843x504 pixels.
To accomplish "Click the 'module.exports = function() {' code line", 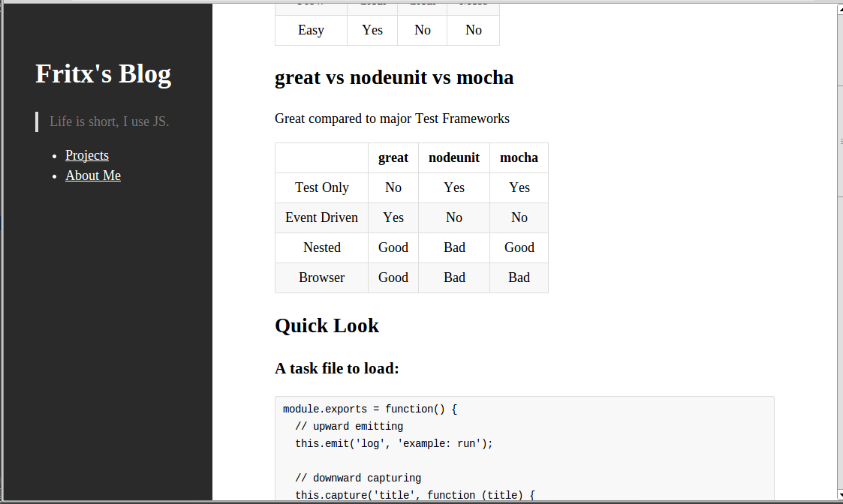I will coord(370,409).
